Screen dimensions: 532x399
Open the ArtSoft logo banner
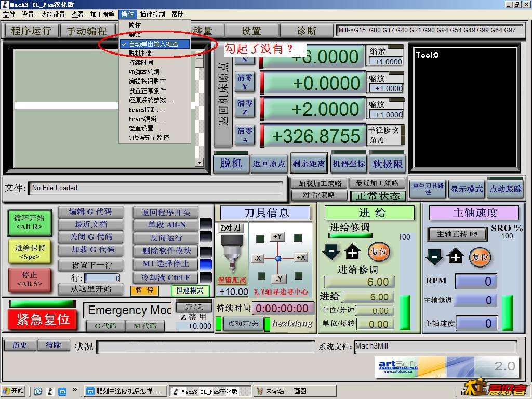(447, 367)
